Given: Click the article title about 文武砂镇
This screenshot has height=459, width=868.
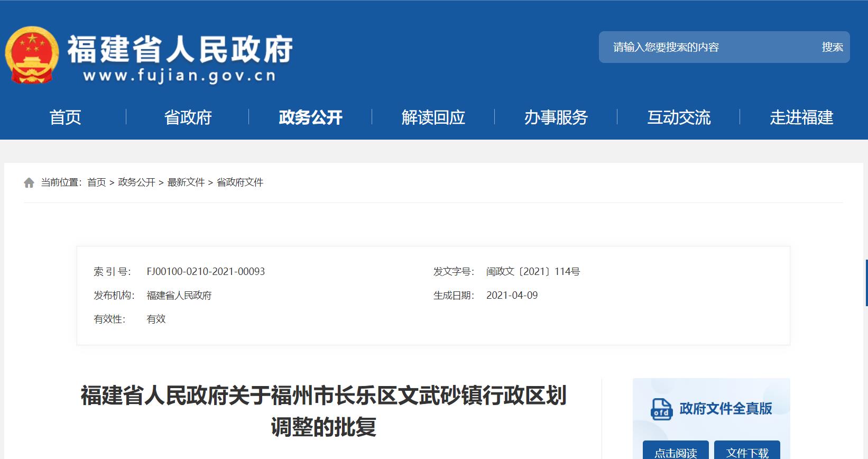Looking at the screenshot, I should click(x=324, y=411).
